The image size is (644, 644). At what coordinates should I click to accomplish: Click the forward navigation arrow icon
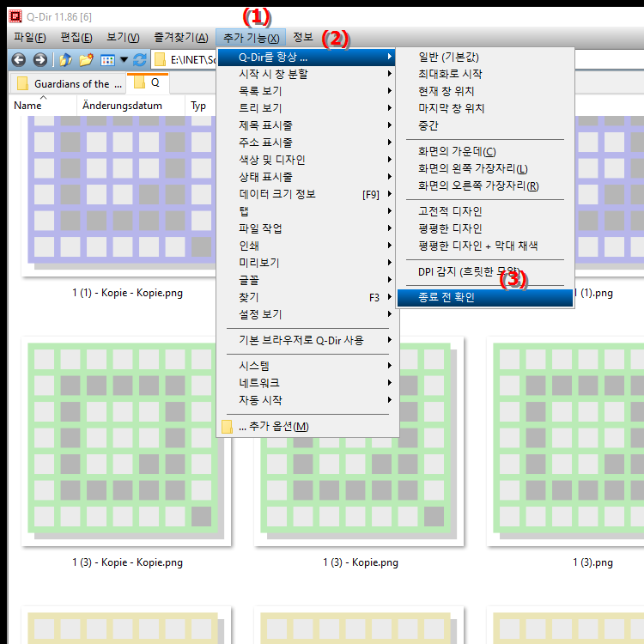(39, 60)
